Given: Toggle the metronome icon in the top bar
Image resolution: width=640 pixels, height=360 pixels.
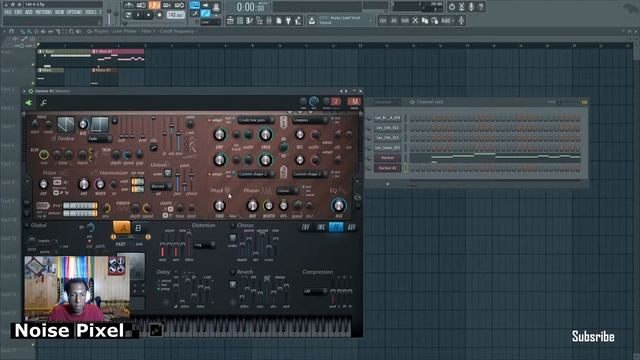Looking at the screenshot, I should [129, 5].
